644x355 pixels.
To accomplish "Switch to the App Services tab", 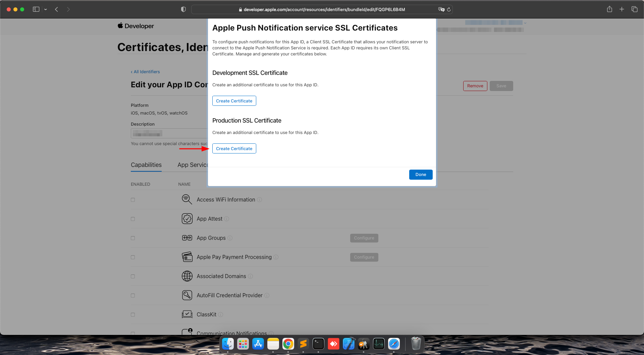I will [193, 165].
